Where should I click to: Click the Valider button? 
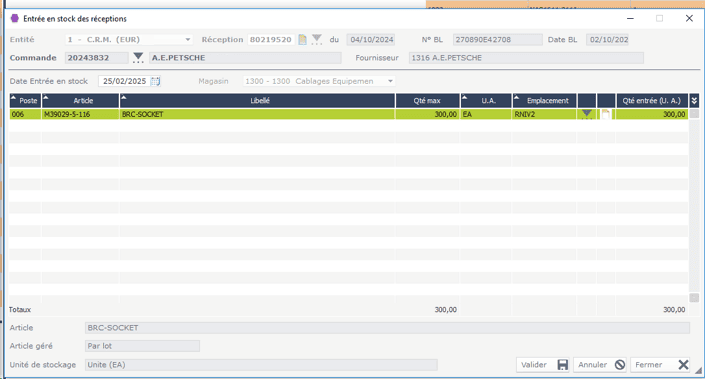coord(543,365)
